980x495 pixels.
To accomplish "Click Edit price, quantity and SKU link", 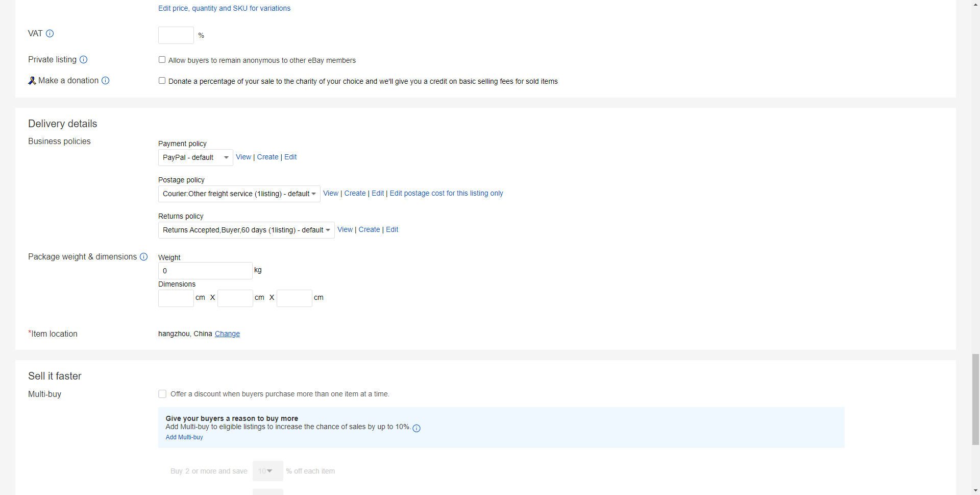I will [224, 8].
